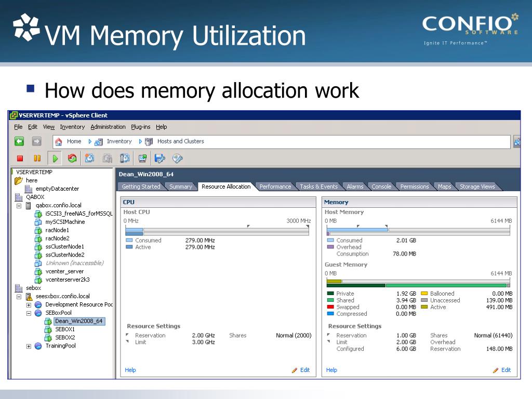
Task: Power on VM with green play icon
Action: (x=55, y=158)
